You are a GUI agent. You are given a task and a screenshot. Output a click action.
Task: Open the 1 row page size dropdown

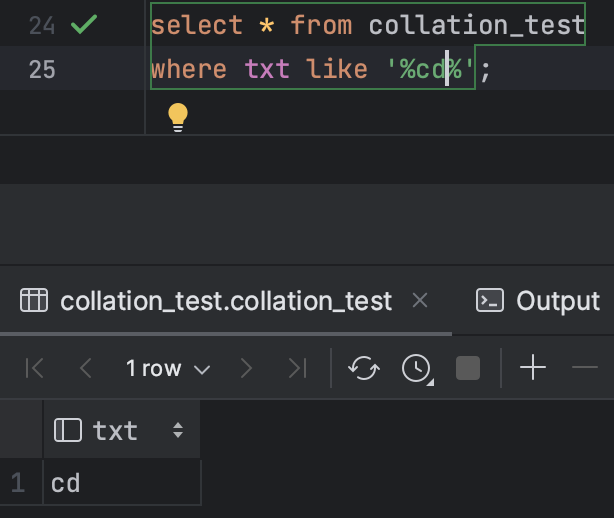(168, 368)
